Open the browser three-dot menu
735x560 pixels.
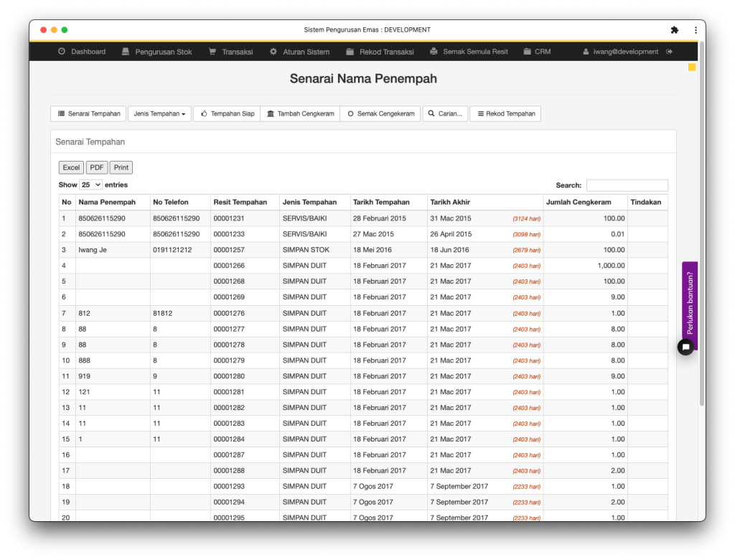(696, 30)
